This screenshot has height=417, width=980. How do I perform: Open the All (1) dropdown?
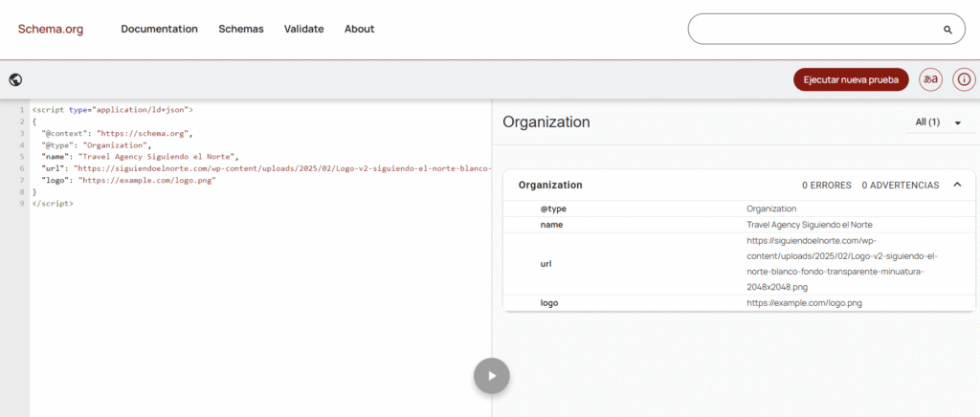(938, 122)
